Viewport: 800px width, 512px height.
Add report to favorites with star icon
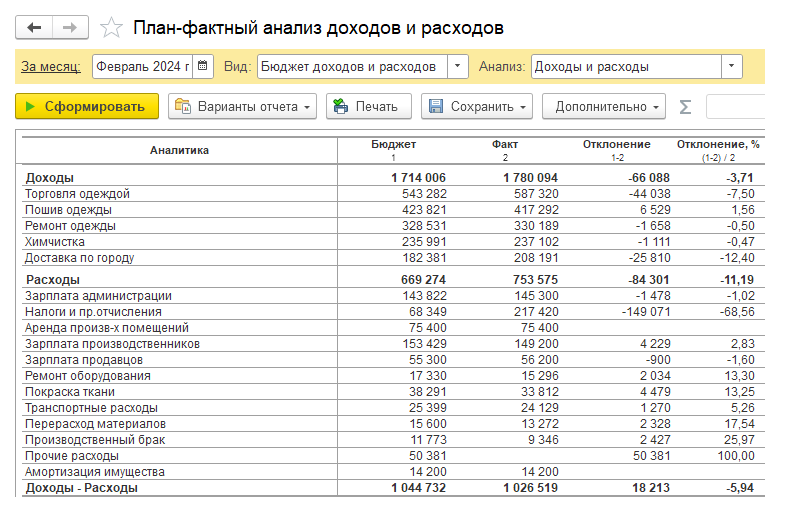tap(111, 28)
